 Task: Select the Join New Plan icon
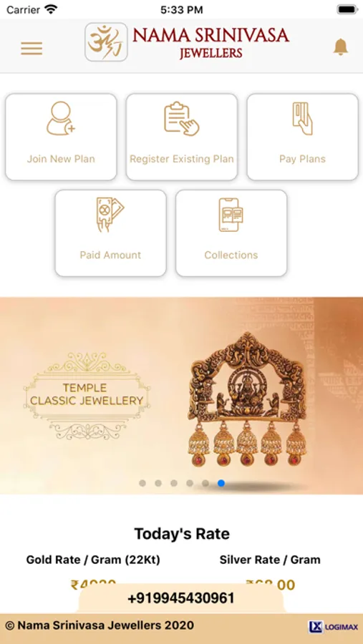pyautogui.click(x=61, y=119)
